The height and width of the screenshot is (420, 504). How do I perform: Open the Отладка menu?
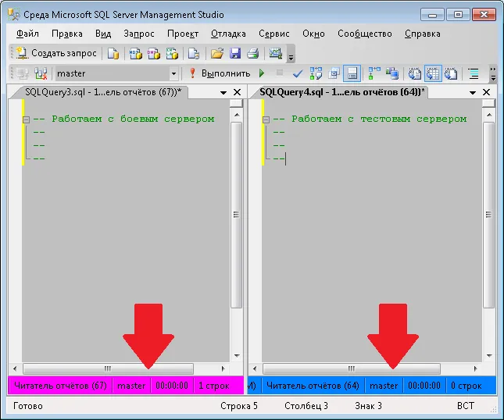pos(228,34)
